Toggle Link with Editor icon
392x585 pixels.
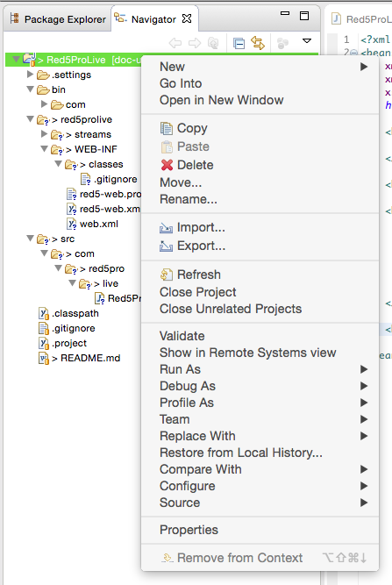coord(258,43)
